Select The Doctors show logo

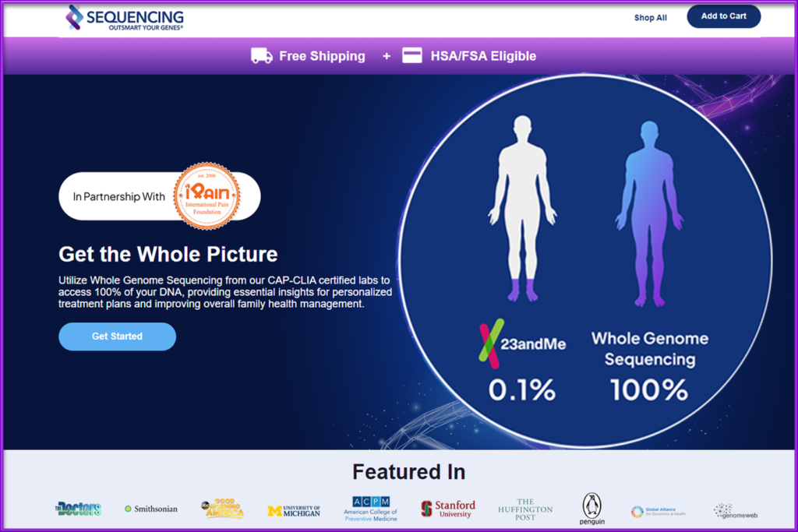pos(77,508)
